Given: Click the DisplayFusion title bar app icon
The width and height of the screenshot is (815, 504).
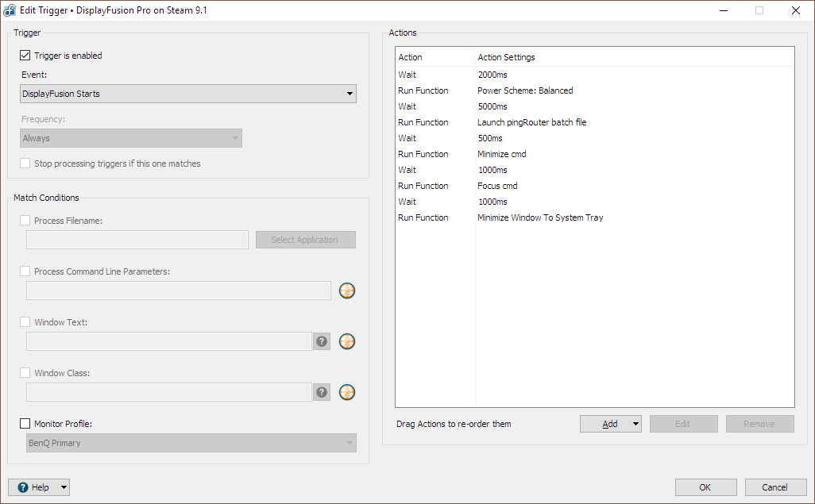Looking at the screenshot, I should click(10, 10).
